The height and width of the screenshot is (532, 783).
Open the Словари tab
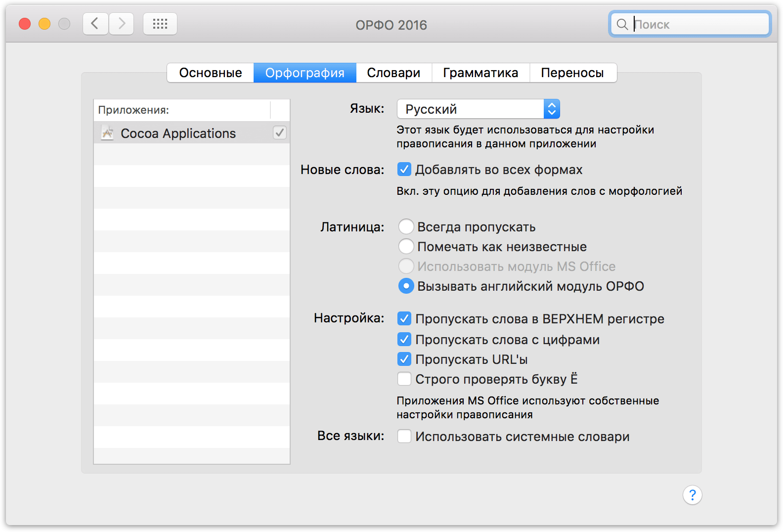click(394, 73)
